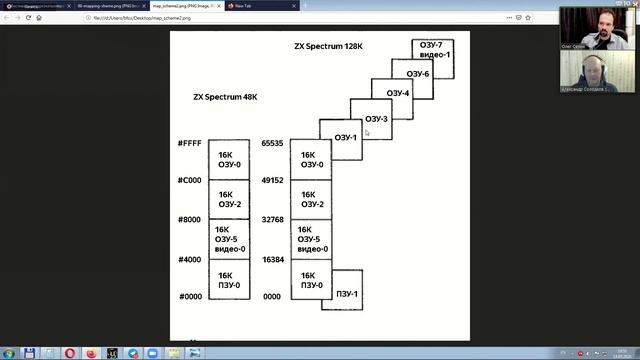Image resolution: width=640 pixels, height=360 pixels.
Task: Click the #FFFF address label
Action: (190, 143)
